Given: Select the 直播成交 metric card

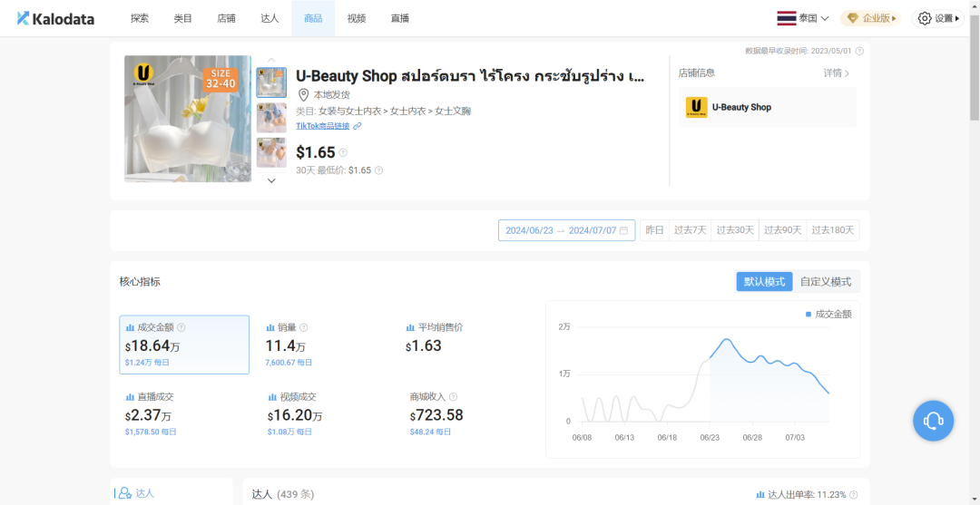Looking at the screenshot, I should click(184, 413).
